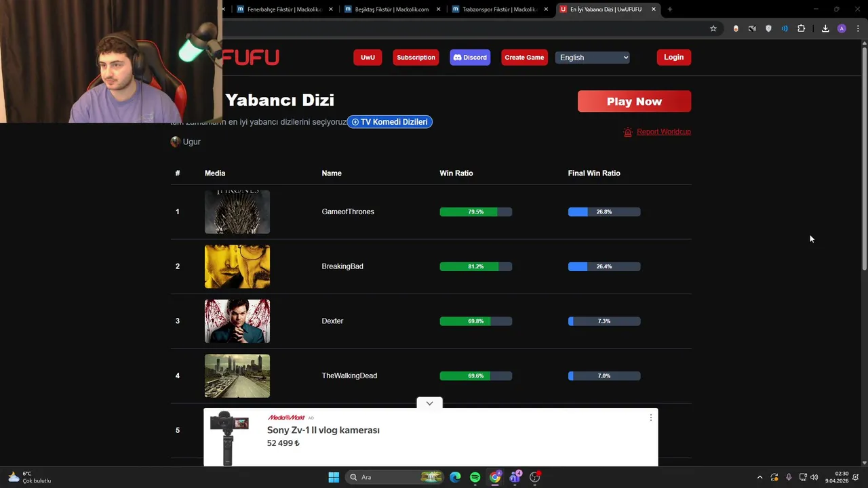
Task: Switch to Trabzonspor Fikstür tab
Action: [x=500, y=9]
